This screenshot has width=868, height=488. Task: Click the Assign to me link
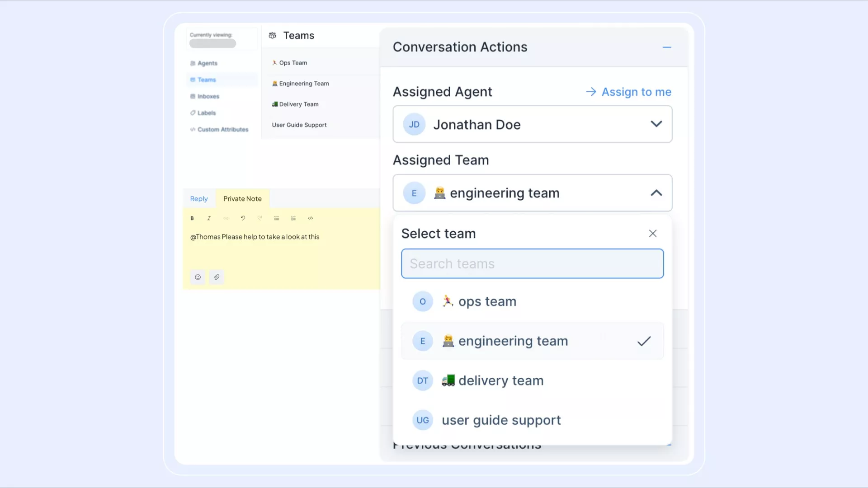click(628, 92)
